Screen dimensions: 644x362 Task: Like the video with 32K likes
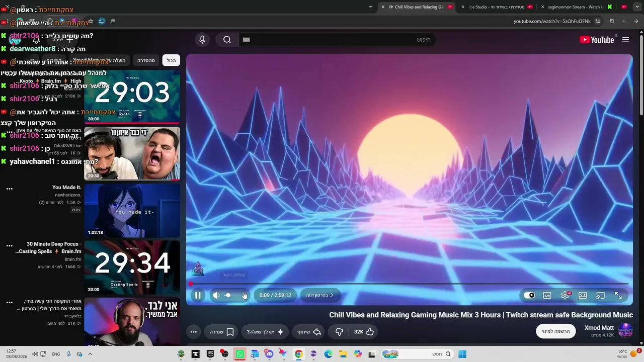coord(364,332)
